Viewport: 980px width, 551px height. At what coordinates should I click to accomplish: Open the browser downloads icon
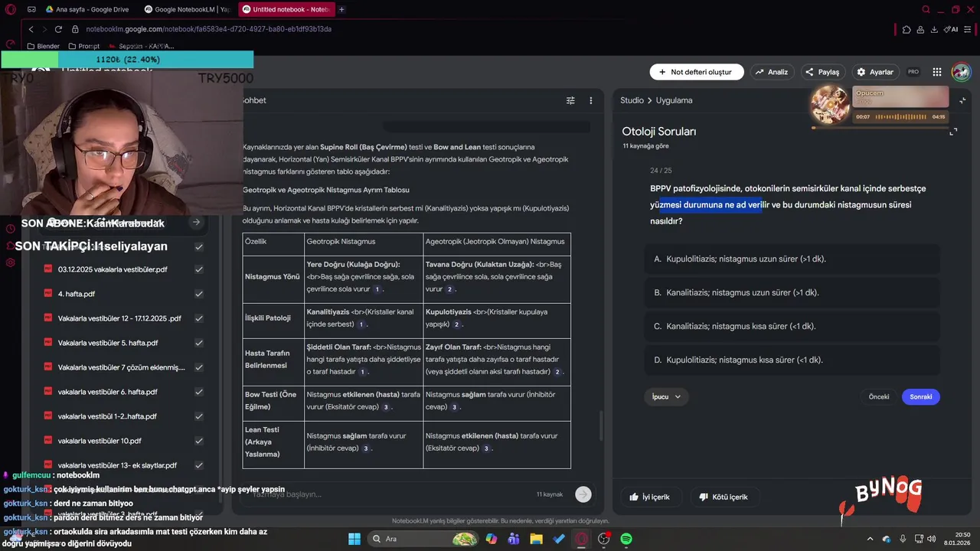coord(934,29)
